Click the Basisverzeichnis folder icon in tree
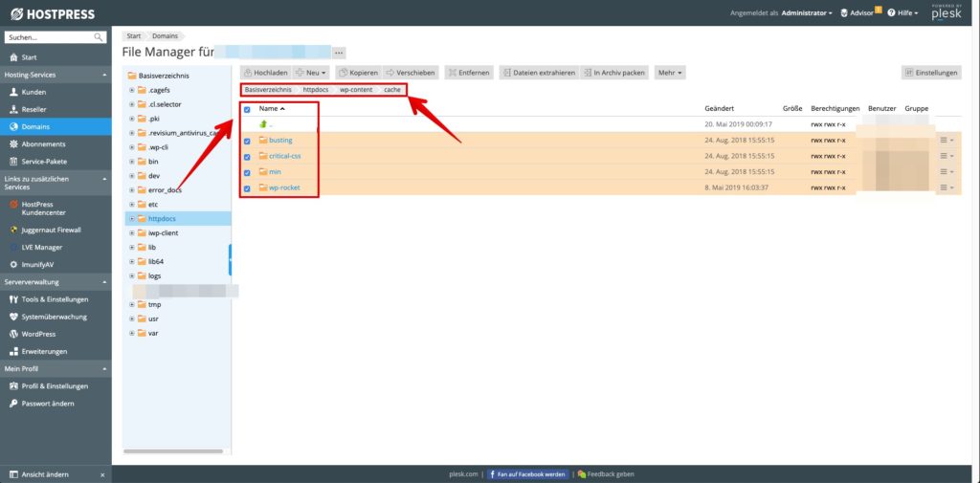Viewport: 980px width, 483px height. (132, 76)
